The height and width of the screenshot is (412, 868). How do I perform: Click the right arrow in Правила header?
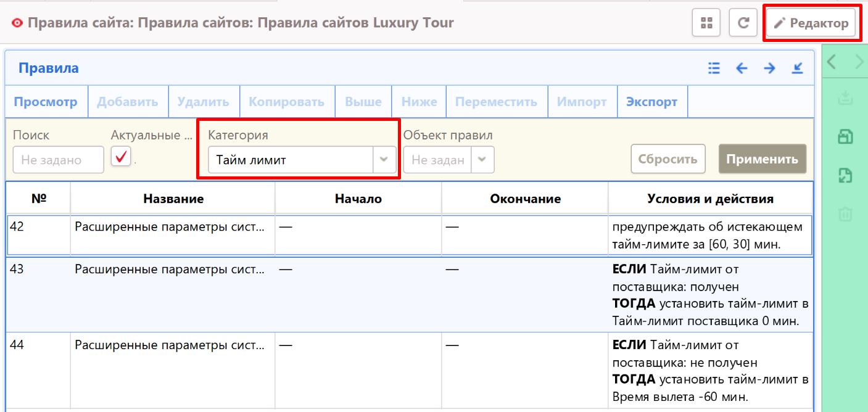tap(769, 68)
